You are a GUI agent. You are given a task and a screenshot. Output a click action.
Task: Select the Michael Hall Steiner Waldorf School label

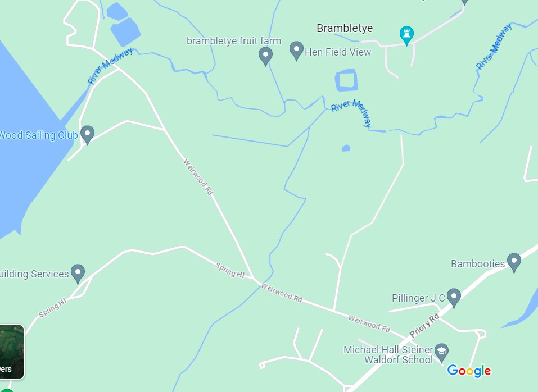point(388,354)
